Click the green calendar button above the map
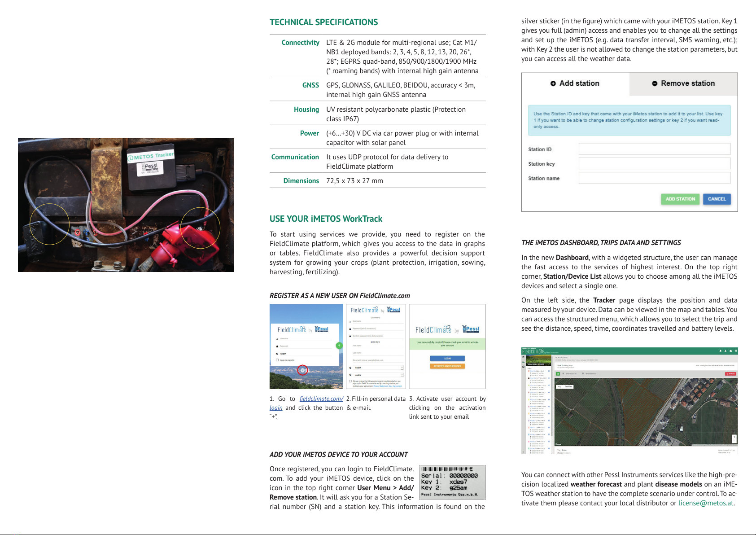The image size is (756, 535). click(558, 374)
